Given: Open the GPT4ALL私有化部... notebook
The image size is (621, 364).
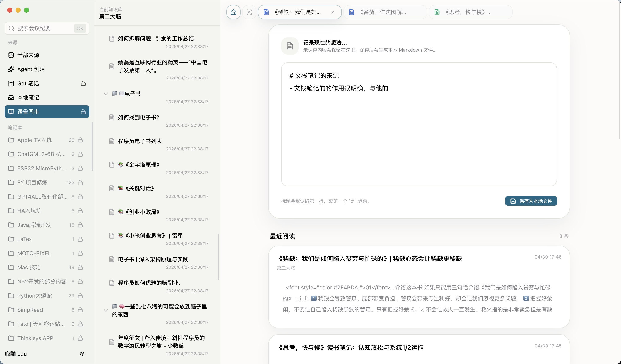Looking at the screenshot, I should [45, 197].
